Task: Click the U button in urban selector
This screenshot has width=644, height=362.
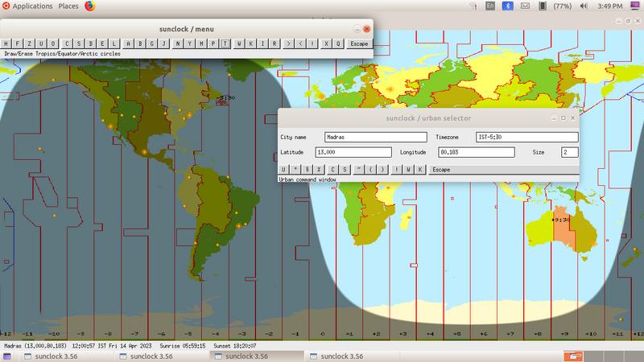Action: pos(284,170)
